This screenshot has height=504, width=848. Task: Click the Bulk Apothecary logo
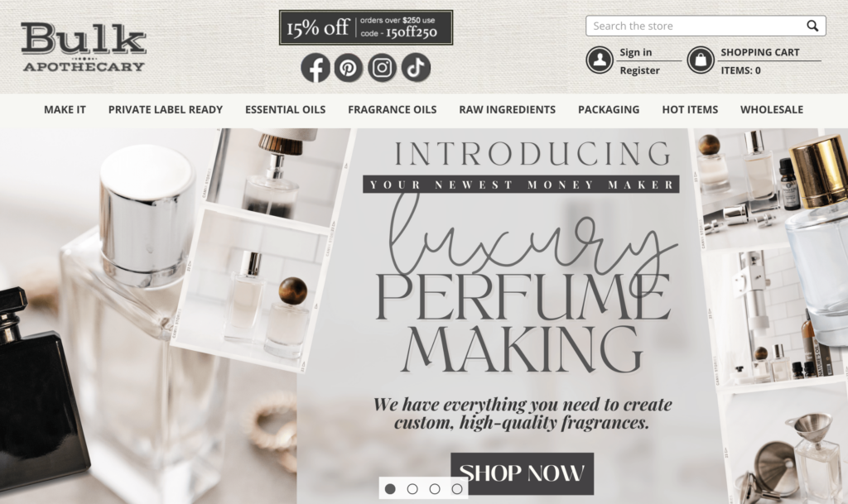tap(84, 47)
